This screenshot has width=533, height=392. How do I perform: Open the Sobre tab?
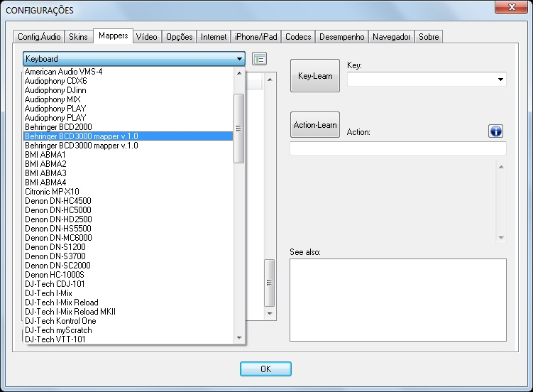pos(429,37)
